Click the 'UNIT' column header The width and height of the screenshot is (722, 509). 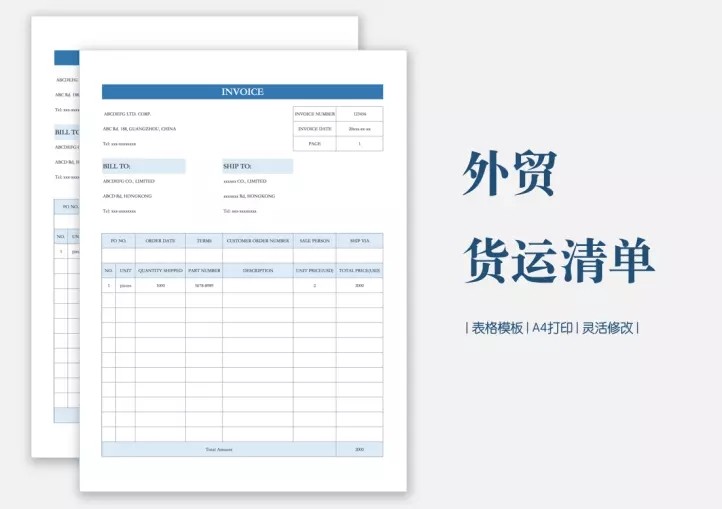pos(125,271)
